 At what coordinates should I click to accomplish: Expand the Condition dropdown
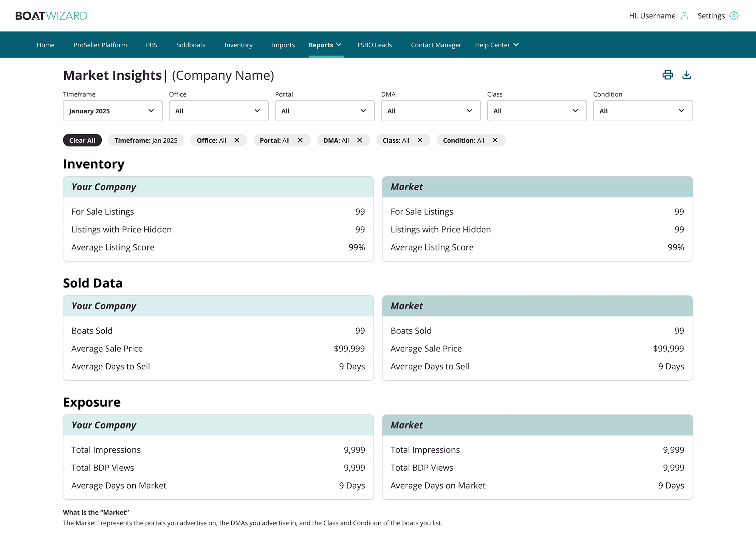tap(643, 111)
